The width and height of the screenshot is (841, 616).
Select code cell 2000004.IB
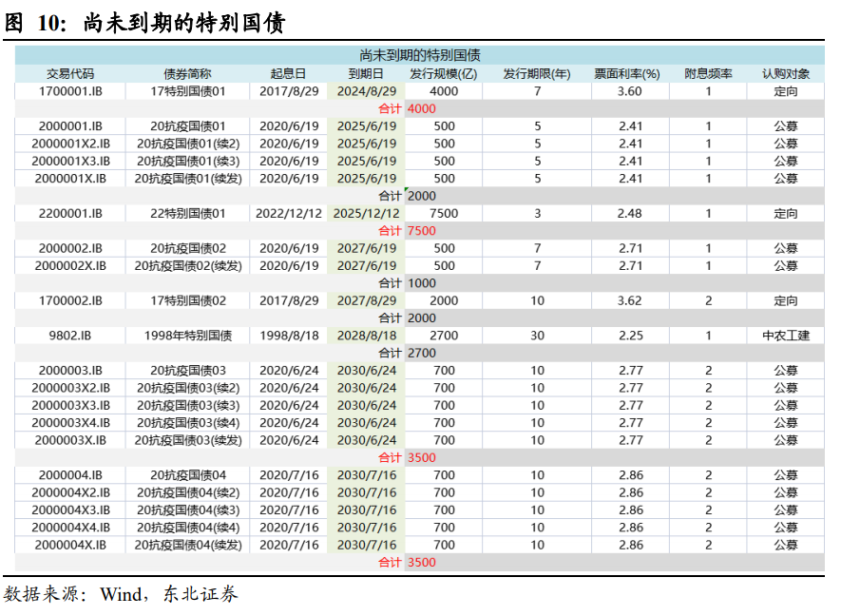pyautogui.click(x=70, y=475)
